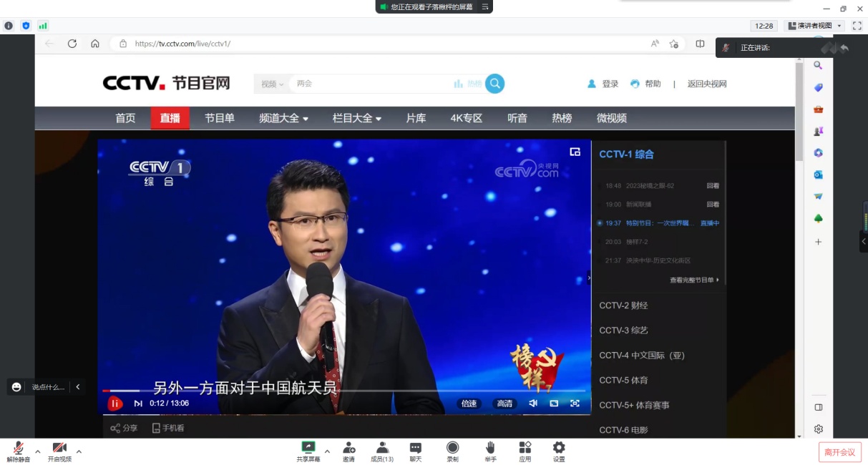Click 查看完整节目单 link
Image resolution: width=868 pixels, height=465 pixels.
pyautogui.click(x=694, y=280)
